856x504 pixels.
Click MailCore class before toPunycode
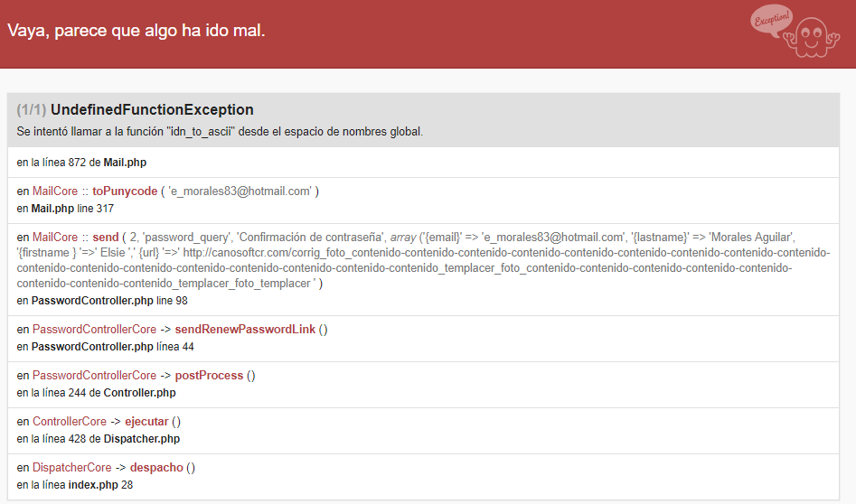pyautogui.click(x=55, y=191)
